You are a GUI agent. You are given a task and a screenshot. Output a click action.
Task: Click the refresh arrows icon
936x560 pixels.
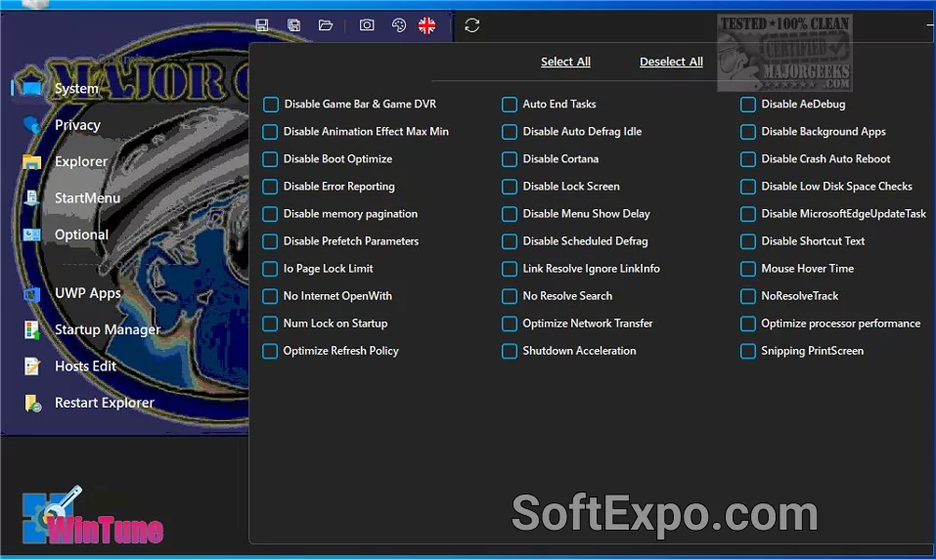click(x=472, y=25)
